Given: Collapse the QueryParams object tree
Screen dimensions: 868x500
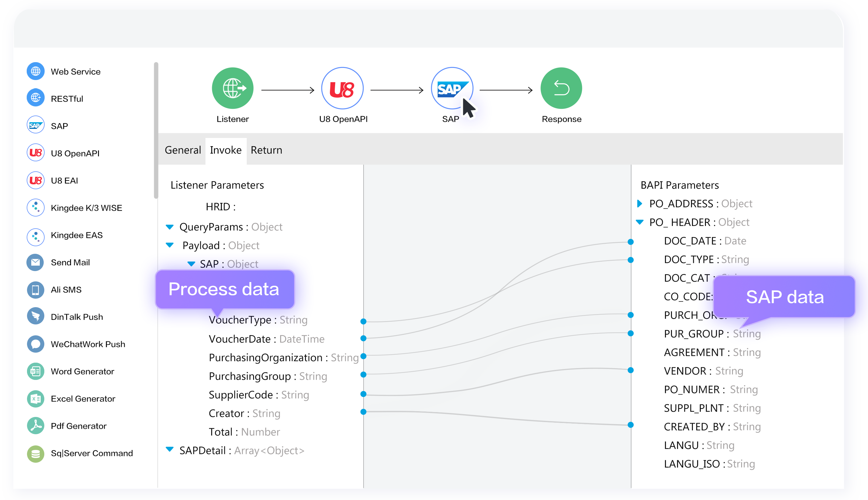Looking at the screenshot, I should tap(170, 227).
